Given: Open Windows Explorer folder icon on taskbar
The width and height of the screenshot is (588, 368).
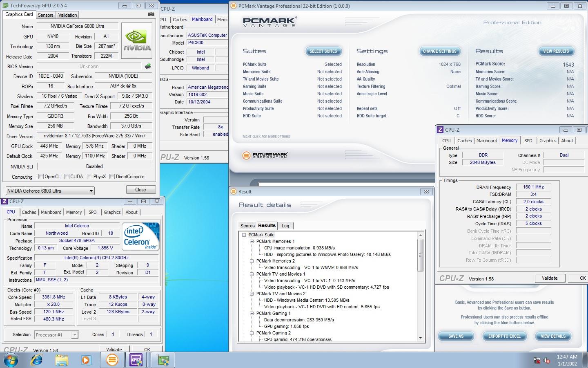Looking at the screenshot, I should [62, 360].
